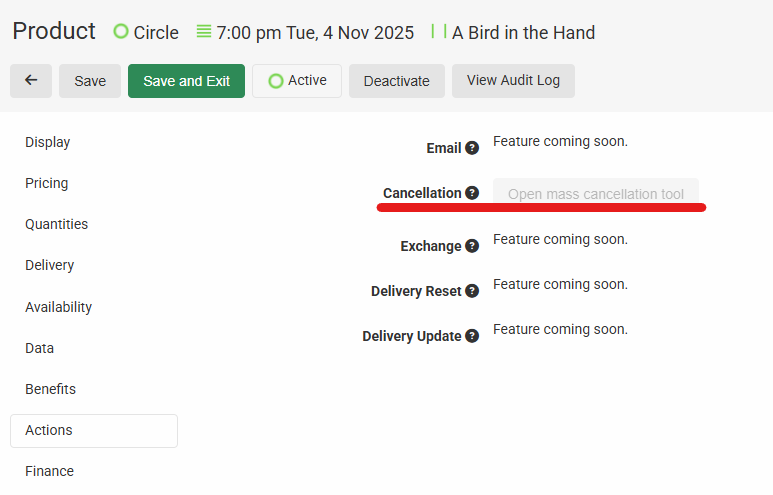Click the back arrow button
773x495 pixels.
point(31,81)
